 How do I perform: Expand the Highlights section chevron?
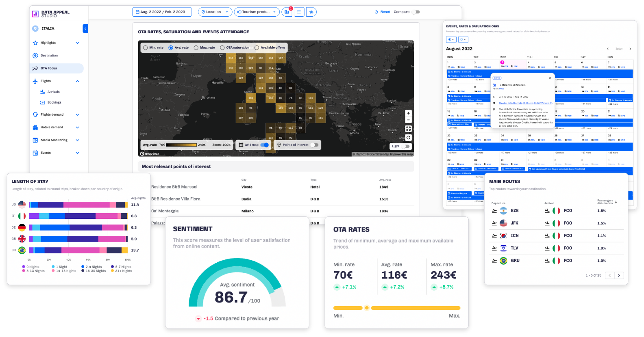pos(77,43)
